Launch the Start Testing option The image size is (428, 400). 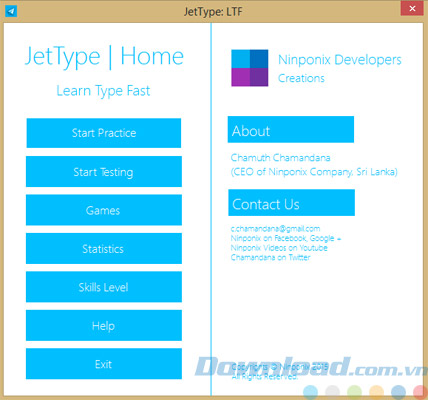coord(104,172)
